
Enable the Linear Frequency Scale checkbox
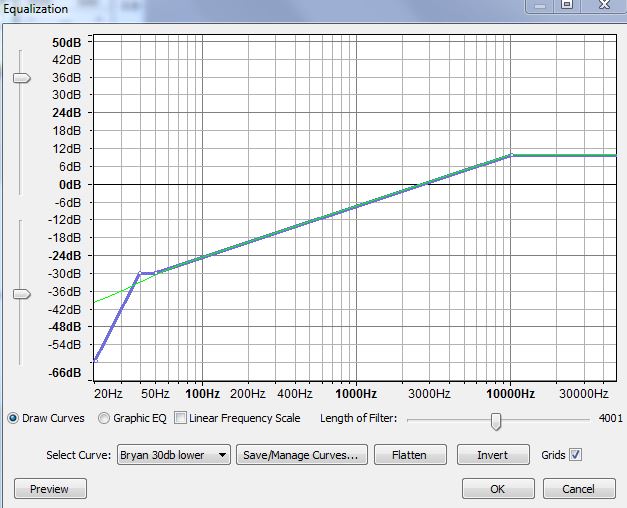pos(180,418)
